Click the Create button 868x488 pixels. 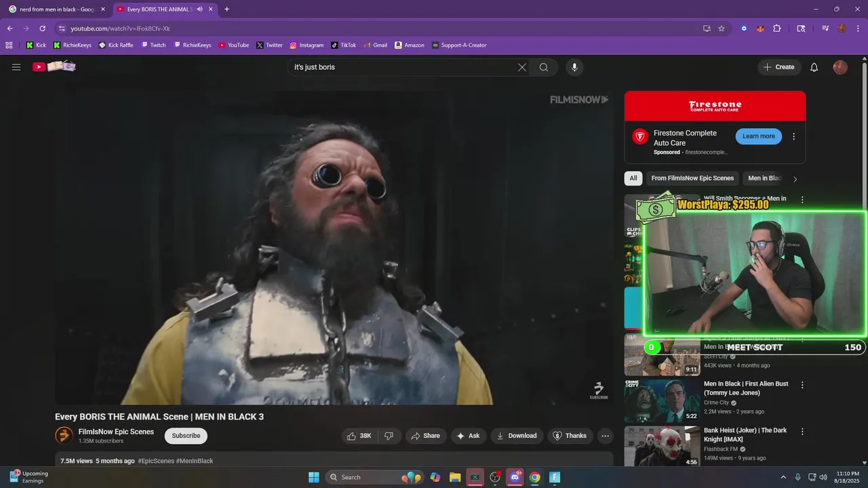pyautogui.click(x=779, y=67)
